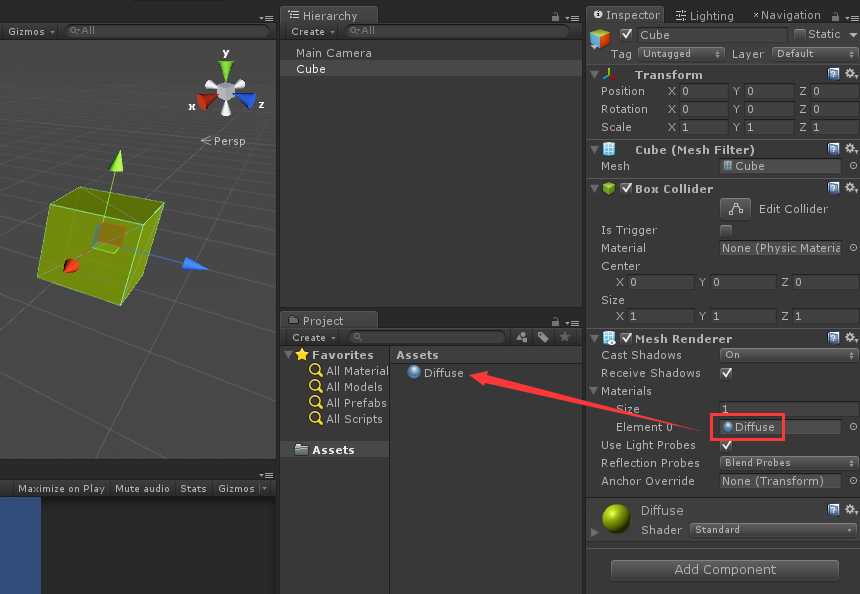
Task: Select the Main Camera object in Hierarchy
Action: point(333,53)
